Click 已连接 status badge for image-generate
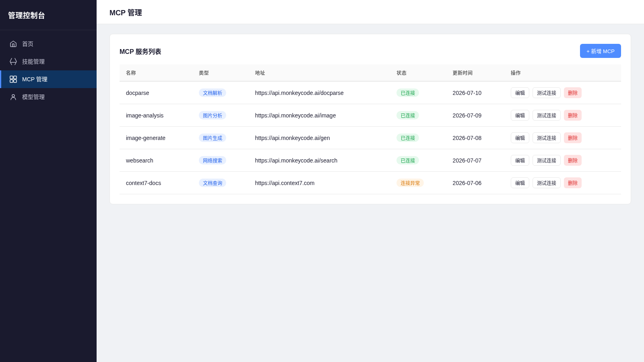This screenshot has width=644, height=362. (x=408, y=138)
